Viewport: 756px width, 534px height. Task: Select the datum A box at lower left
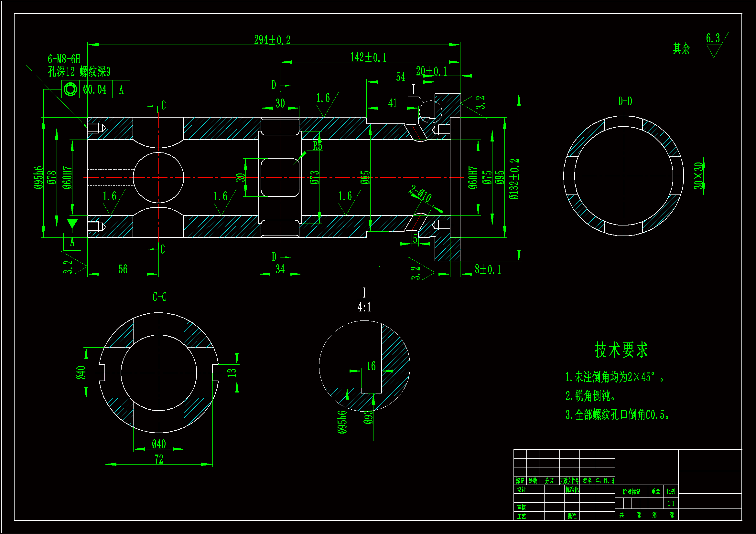point(72,242)
